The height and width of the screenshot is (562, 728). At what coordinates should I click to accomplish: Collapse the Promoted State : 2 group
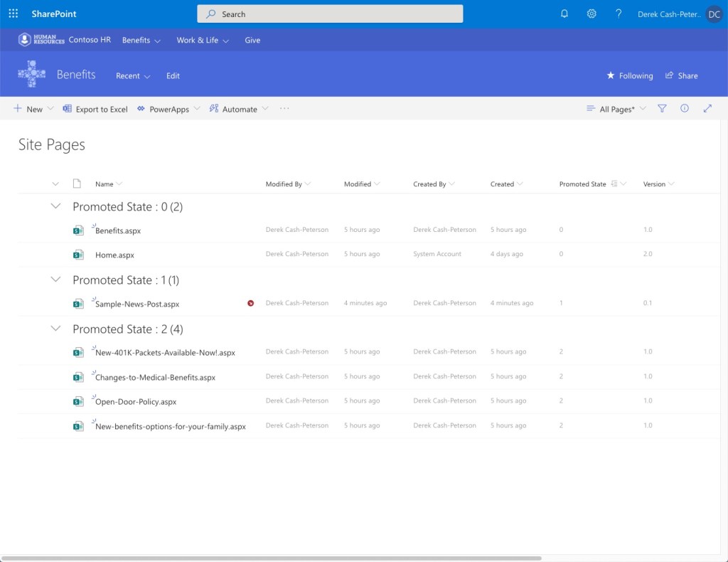pos(55,329)
